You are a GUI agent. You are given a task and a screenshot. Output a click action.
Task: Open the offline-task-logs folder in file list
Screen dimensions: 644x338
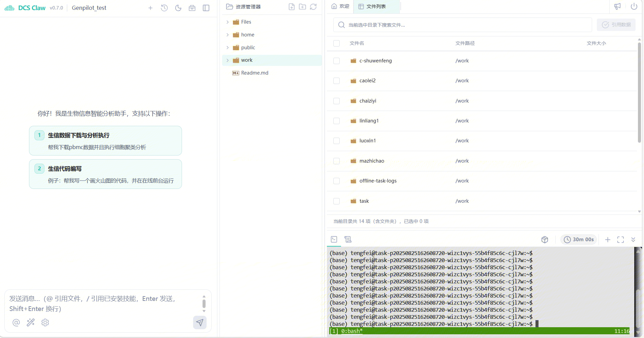[378, 181]
